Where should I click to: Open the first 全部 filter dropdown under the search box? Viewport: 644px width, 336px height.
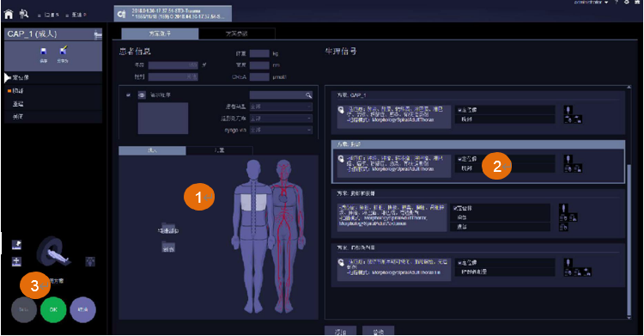coord(281,107)
